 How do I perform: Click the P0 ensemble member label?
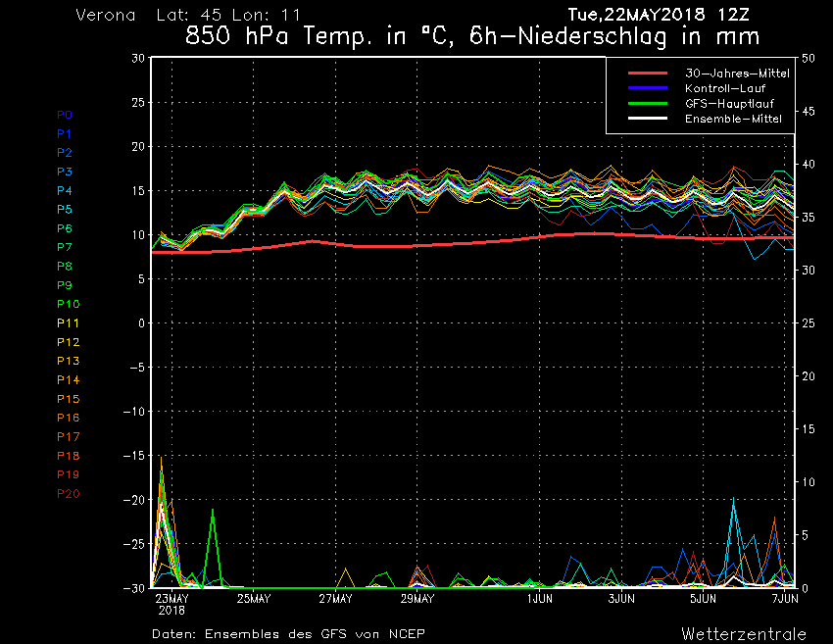coord(65,115)
